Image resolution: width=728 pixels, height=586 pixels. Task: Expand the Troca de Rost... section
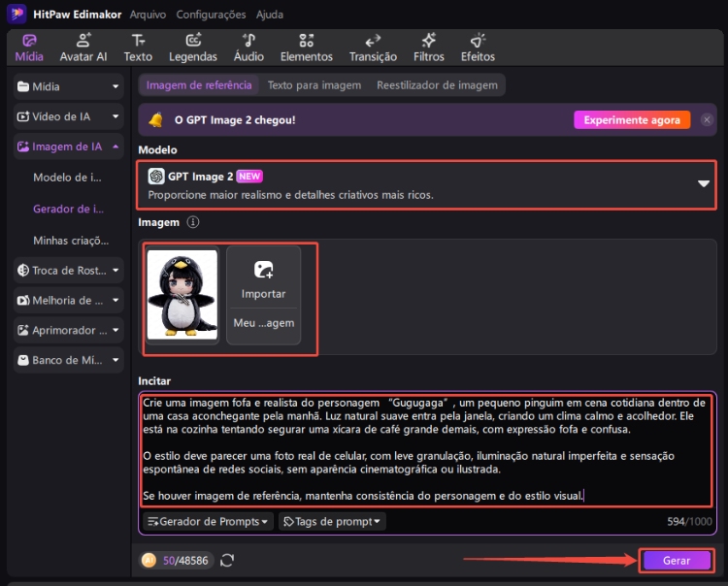(x=68, y=270)
